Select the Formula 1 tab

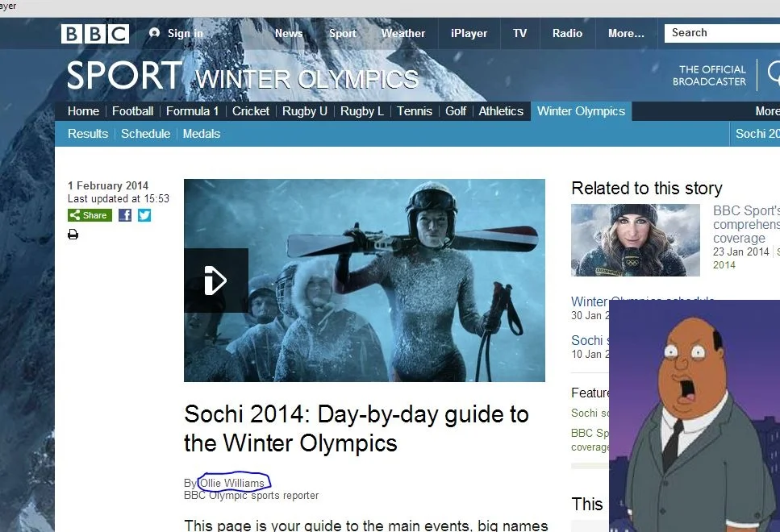coord(192,111)
